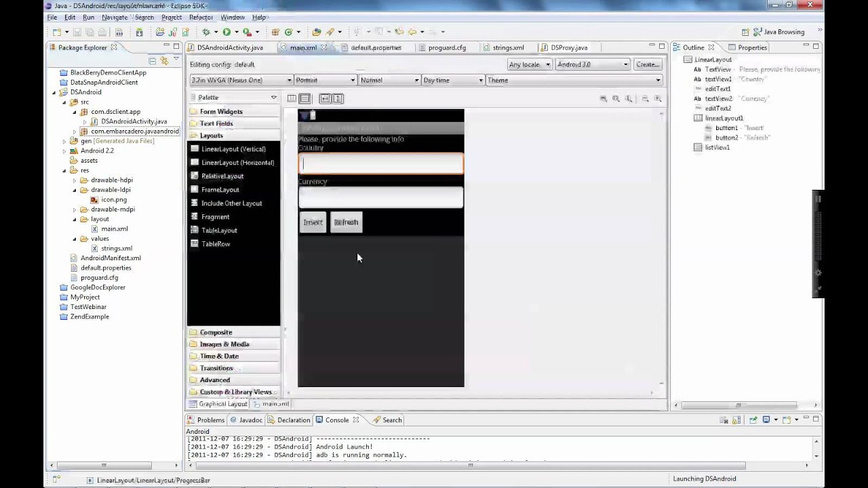Click the Refresh button in layout preview
868x488 pixels.
pyautogui.click(x=346, y=222)
